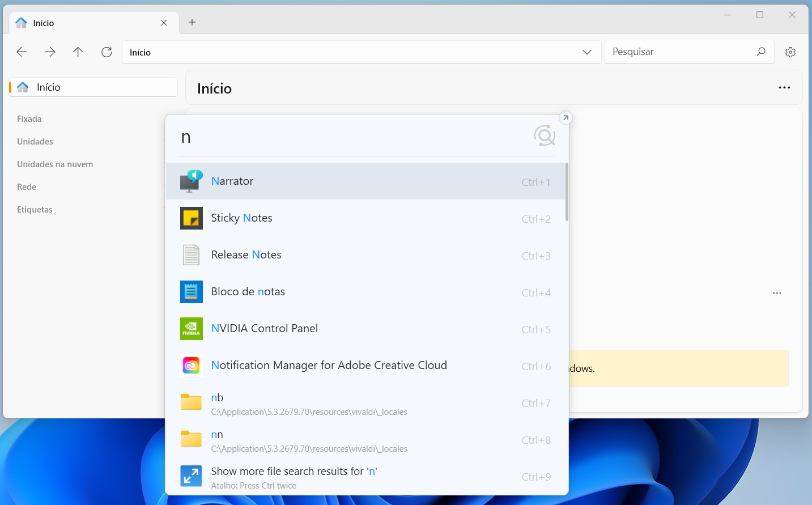812x505 pixels.
Task: Click the Ctrl+9 shortcut label
Action: (536, 477)
